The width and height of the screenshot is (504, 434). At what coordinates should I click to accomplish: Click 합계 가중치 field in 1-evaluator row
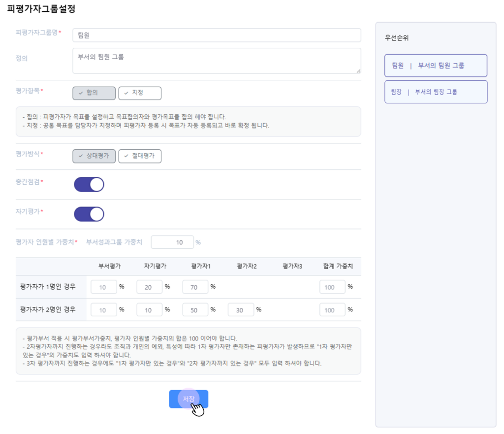coord(332,287)
